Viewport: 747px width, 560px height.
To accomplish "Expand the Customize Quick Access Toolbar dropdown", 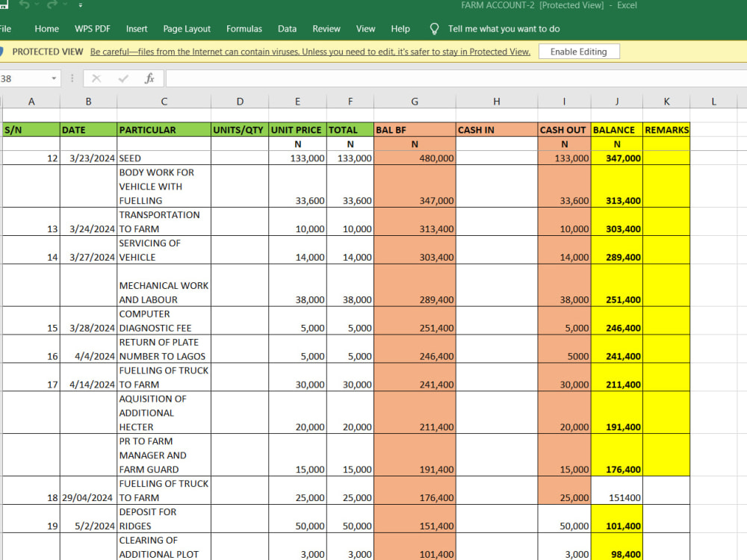I will tap(81, 5).
